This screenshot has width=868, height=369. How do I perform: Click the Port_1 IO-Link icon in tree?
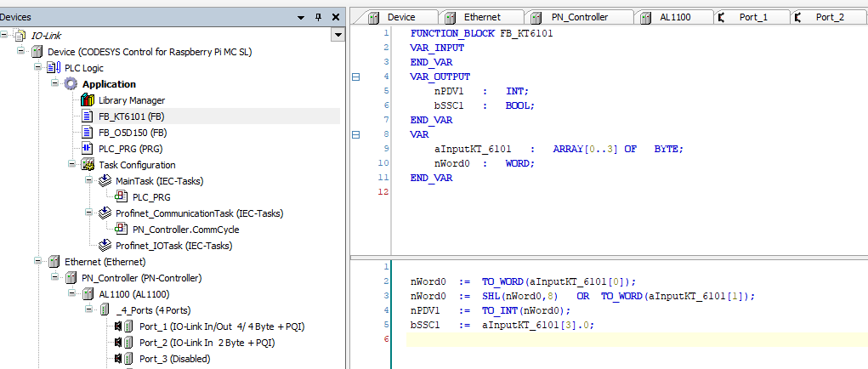pos(123,326)
